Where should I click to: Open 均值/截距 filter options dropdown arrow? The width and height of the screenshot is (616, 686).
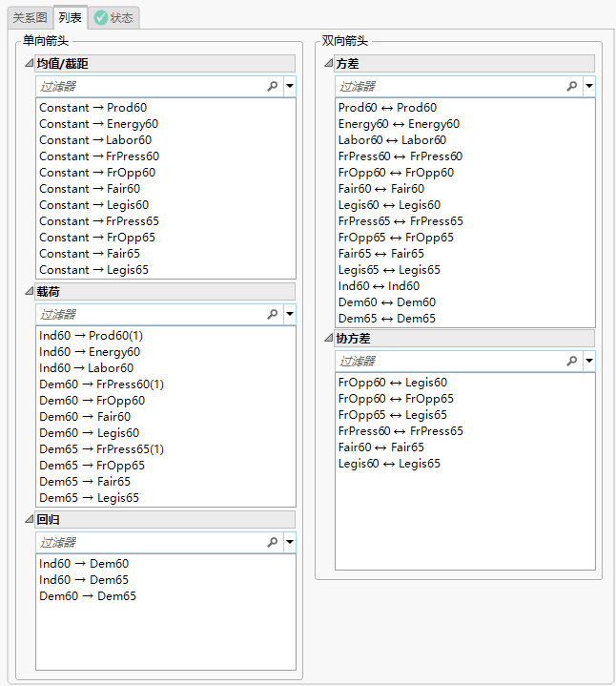[x=289, y=86]
